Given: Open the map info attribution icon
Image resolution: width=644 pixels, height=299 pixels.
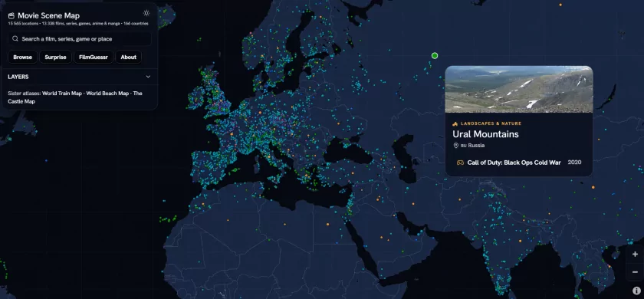Looking at the screenshot, I should tap(636, 291).
